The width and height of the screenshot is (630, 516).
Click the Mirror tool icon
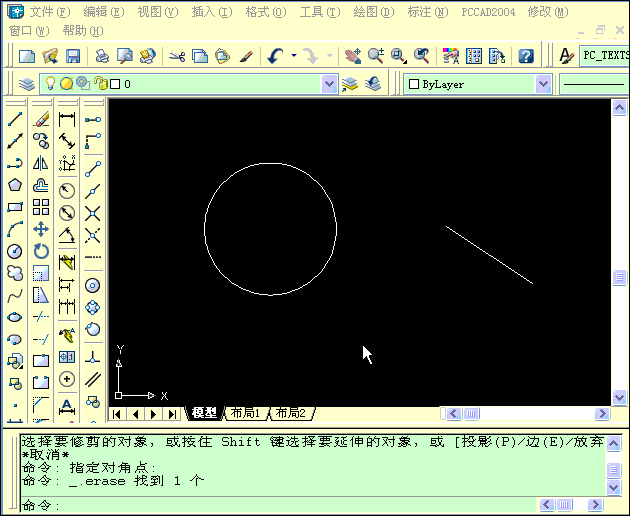click(41, 163)
